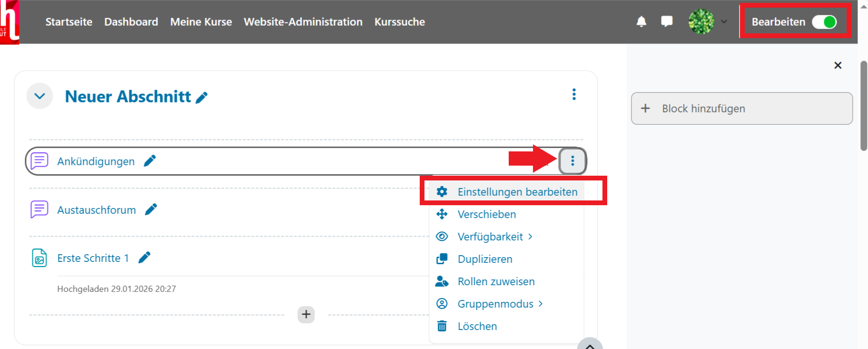Open the section's three-dot actions menu
The image size is (868, 349).
pyautogui.click(x=574, y=94)
